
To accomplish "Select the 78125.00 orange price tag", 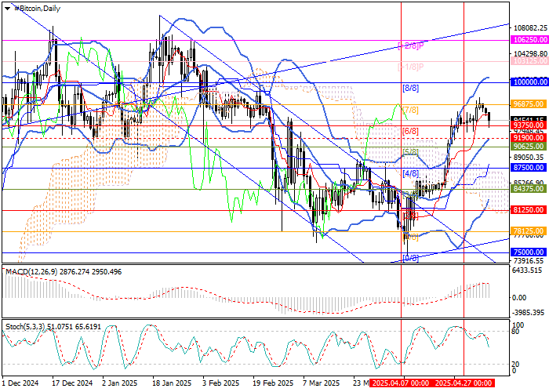I will click(x=526, y=231).
